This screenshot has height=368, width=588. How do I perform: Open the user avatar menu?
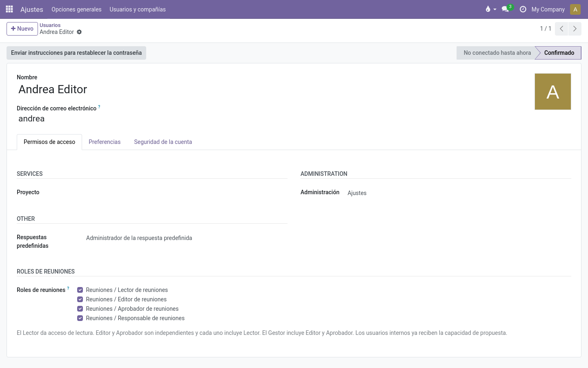[x=575, y=9]
